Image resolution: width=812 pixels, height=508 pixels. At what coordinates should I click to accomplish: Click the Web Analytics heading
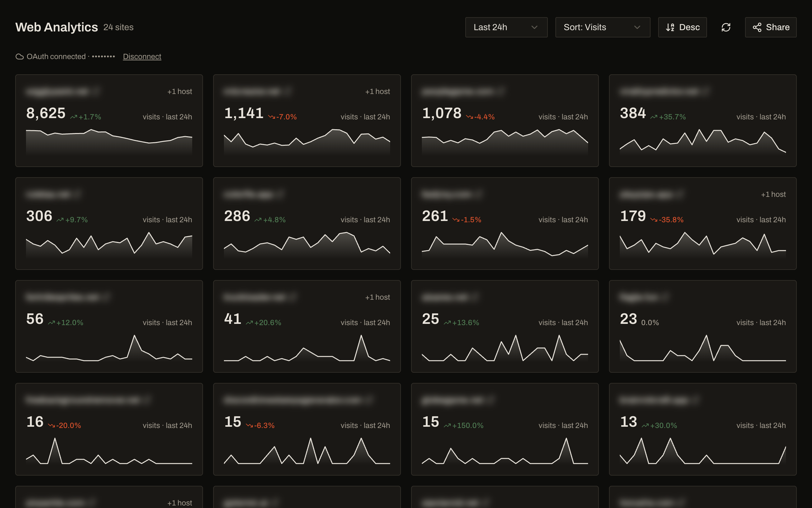[56, 27]
